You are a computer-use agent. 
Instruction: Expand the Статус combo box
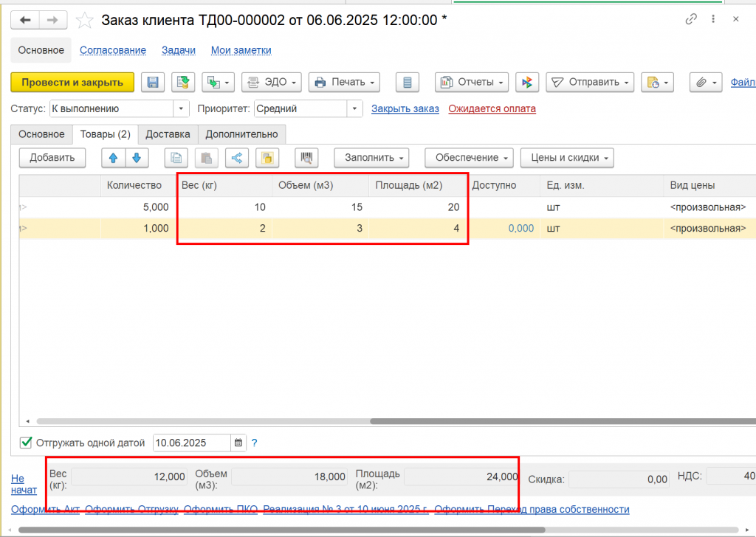[181, 109]
